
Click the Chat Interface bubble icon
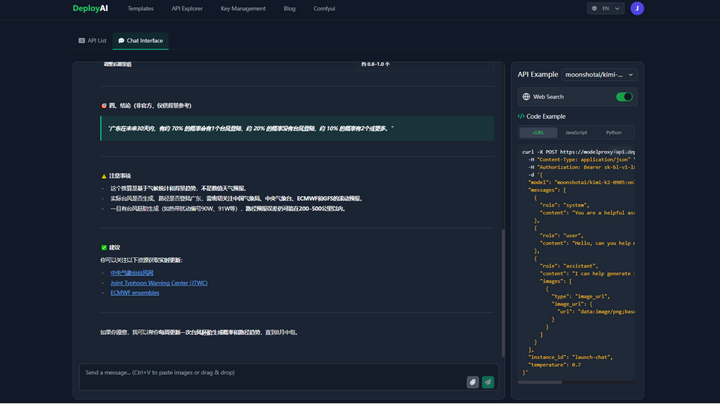pos(121,40)
